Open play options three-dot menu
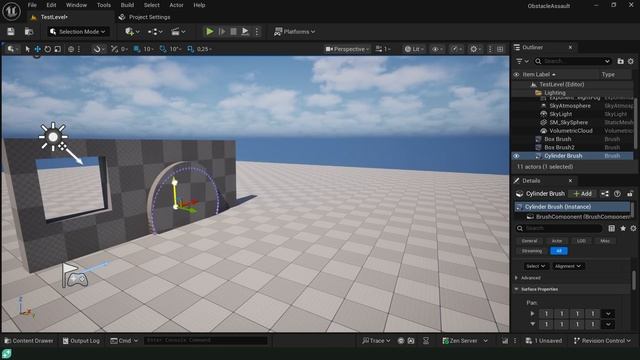The height and width of the screenshot is (360, 640). [257, 31]
